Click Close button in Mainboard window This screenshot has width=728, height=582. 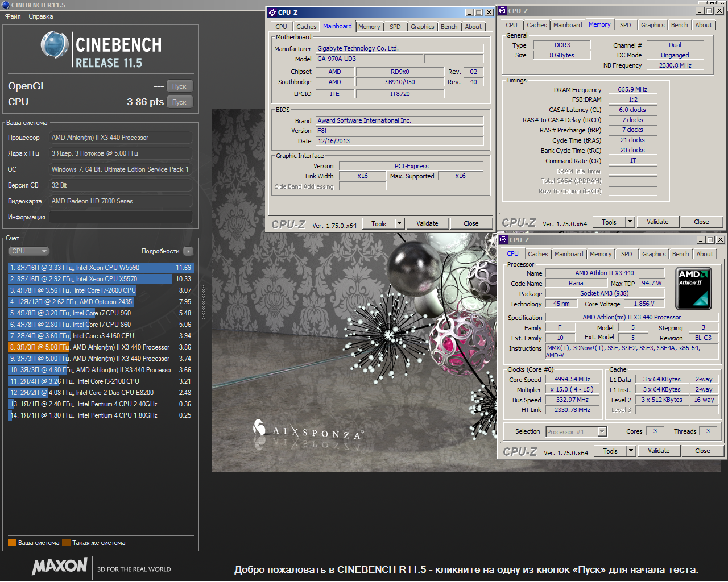point(471,223)
